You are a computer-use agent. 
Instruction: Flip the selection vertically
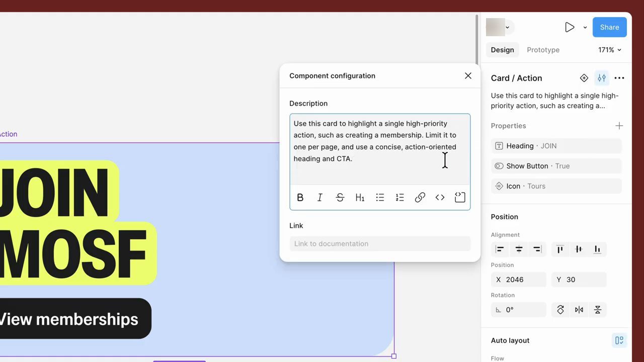tap(598, 310)
